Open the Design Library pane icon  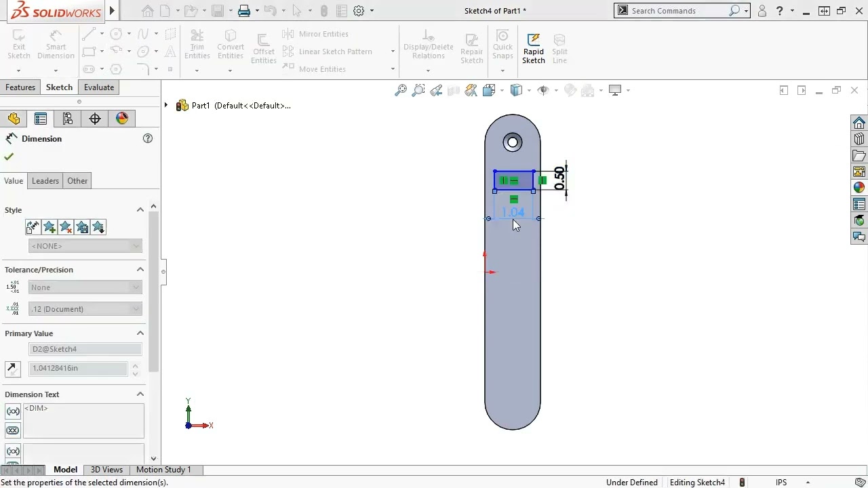point(859,139)
